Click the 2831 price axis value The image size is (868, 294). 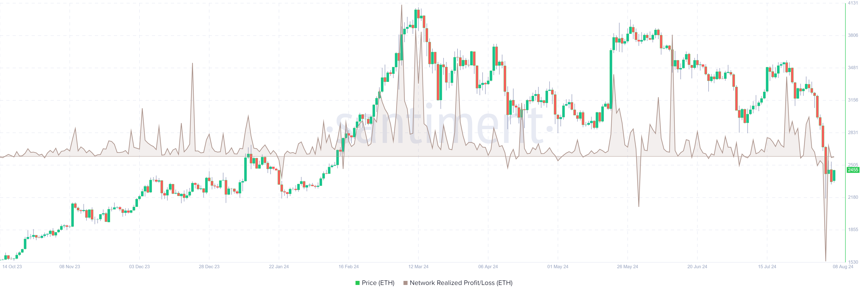(853, 133)
